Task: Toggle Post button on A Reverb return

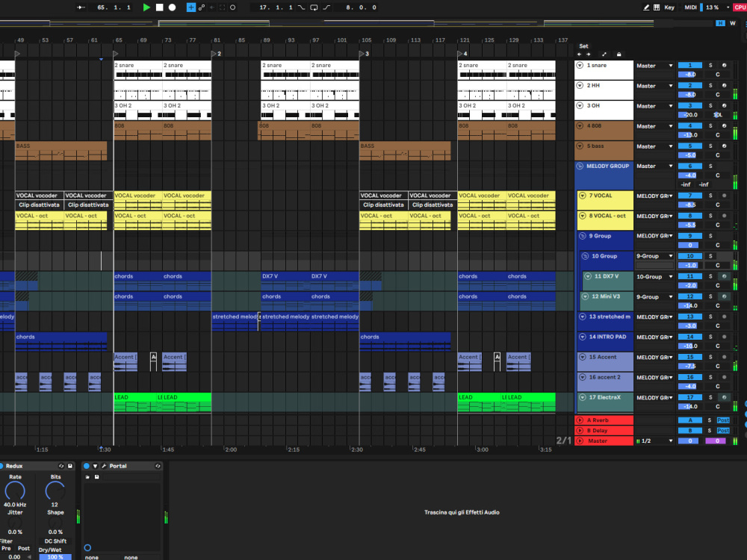Action: point(723,420)
